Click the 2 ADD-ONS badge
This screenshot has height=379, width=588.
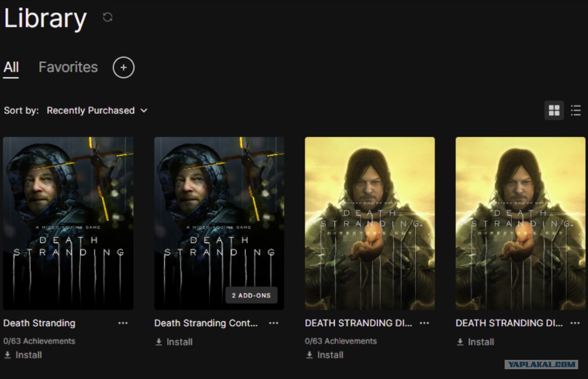pyautogui.click(x=251, y=296)
